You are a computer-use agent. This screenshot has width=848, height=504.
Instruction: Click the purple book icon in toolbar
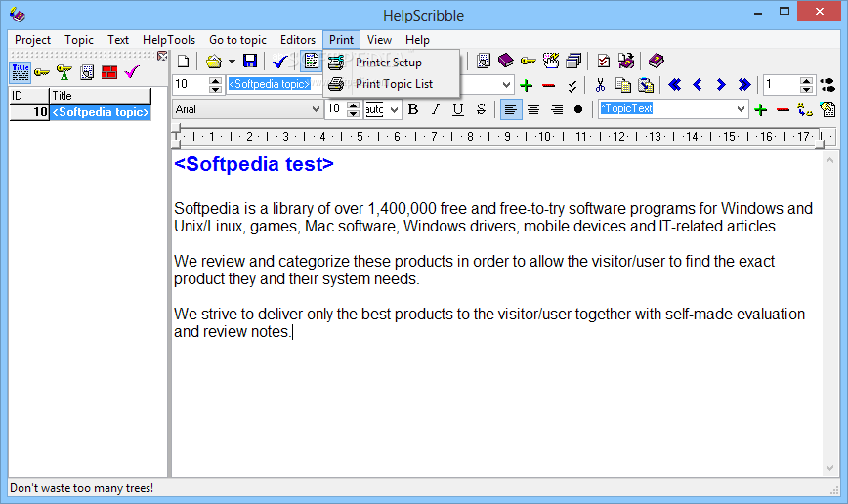(x=506, y=61)
